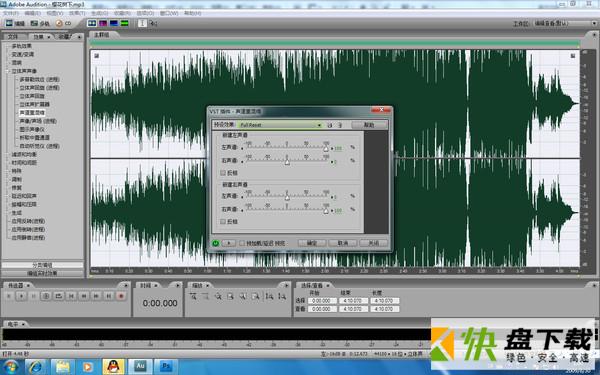Collapse the 立体声声像 tree node

7,71
